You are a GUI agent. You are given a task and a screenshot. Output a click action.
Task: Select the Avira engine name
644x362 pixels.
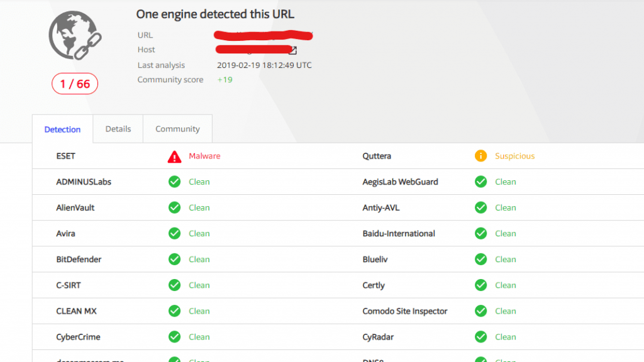point(65,234)
